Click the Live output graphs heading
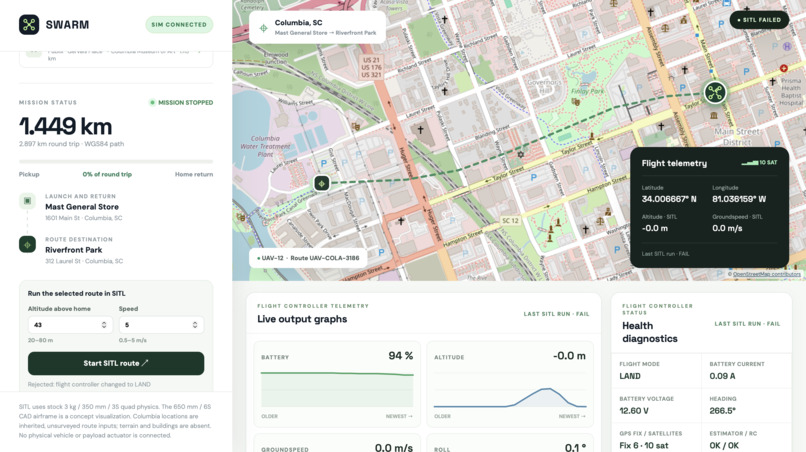Image resolution: width=806 pixels, height=452 pixels. coord(302,319)
